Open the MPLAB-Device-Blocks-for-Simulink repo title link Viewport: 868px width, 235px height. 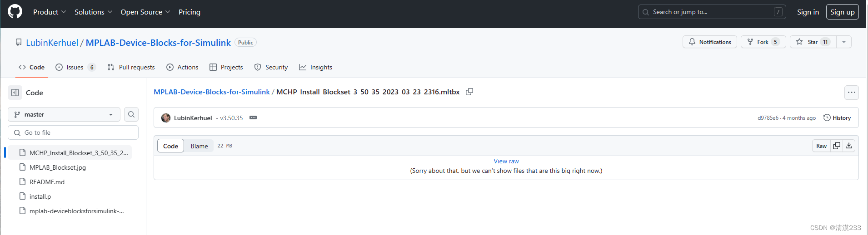(x=158, y=43)
